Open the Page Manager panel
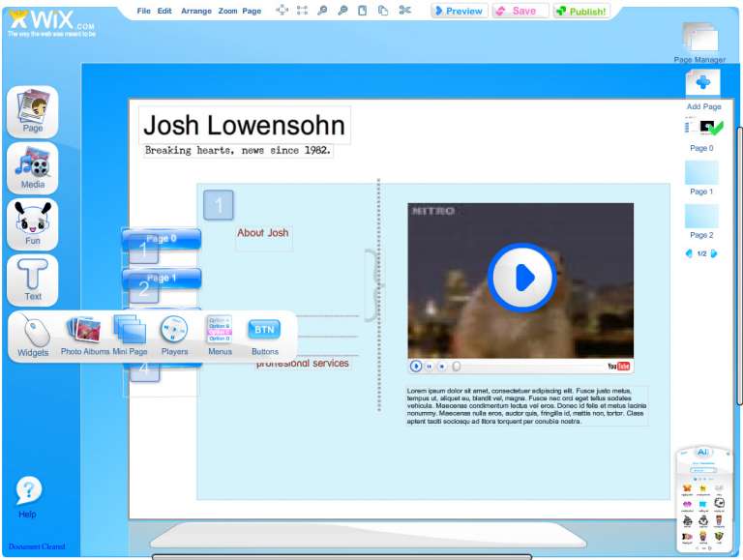This screenshot has height=560, width=743. pyautogui.click(x=699, y=41)
